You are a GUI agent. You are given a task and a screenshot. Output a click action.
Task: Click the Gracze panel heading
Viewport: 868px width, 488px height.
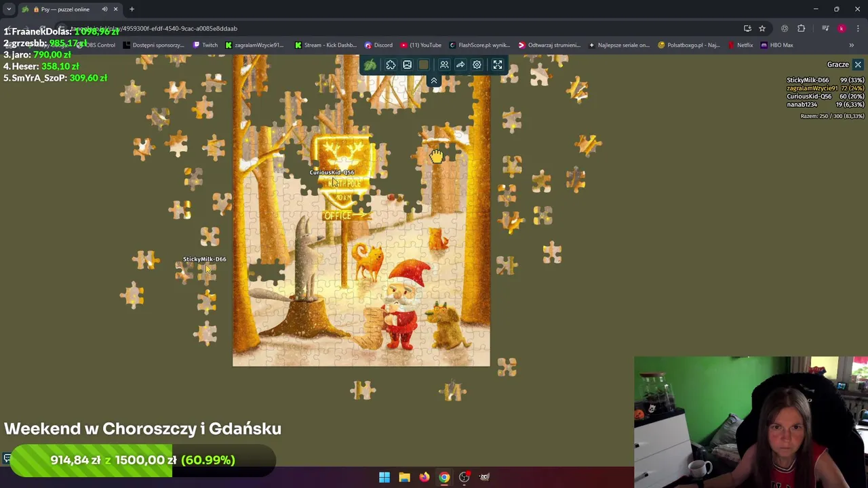click(x=837, y=64)
